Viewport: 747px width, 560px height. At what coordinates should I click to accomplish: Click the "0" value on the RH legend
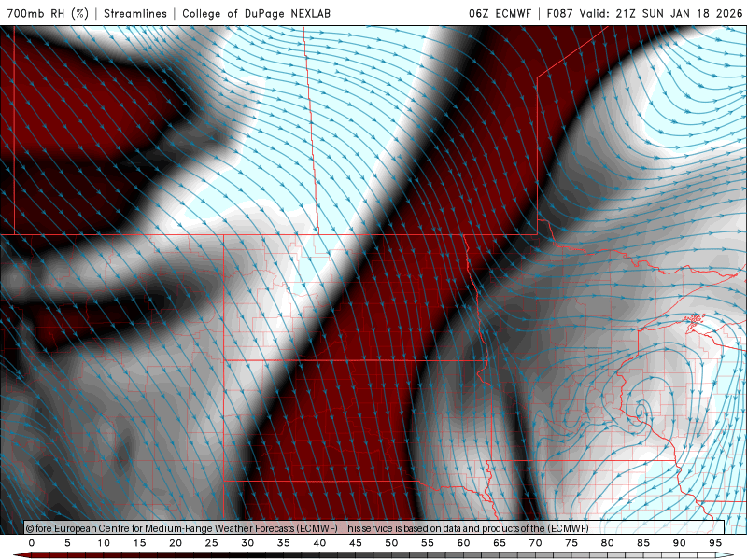click(x=32, y=543)
